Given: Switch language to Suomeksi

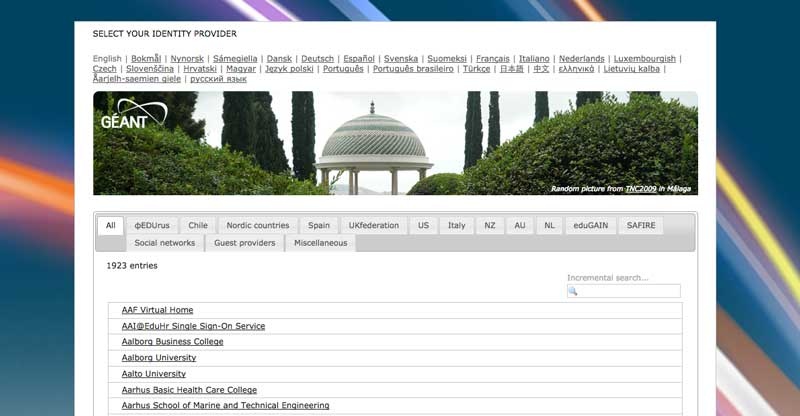Looking at the screenshot, I should pos(447,59).
